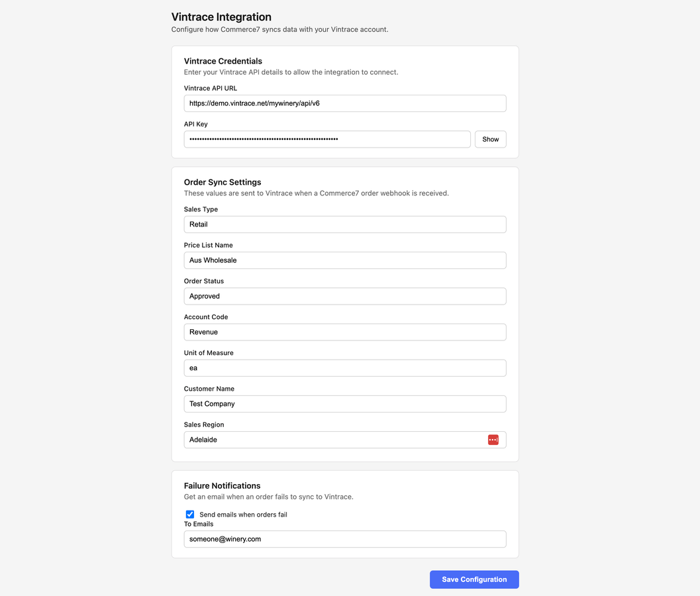Click the 'Sales Region' label
700x596 pixels.
(x=204, y=424)
